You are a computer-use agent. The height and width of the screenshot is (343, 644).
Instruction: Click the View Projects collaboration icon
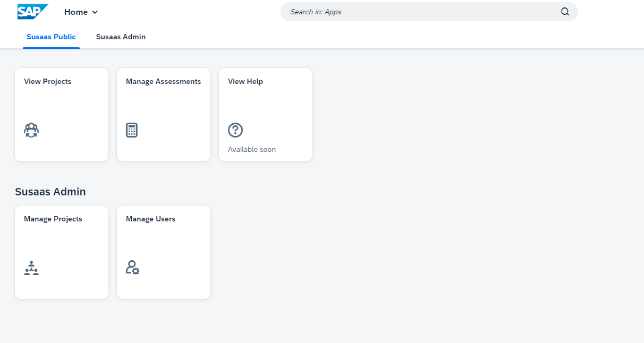coord(31,130)
